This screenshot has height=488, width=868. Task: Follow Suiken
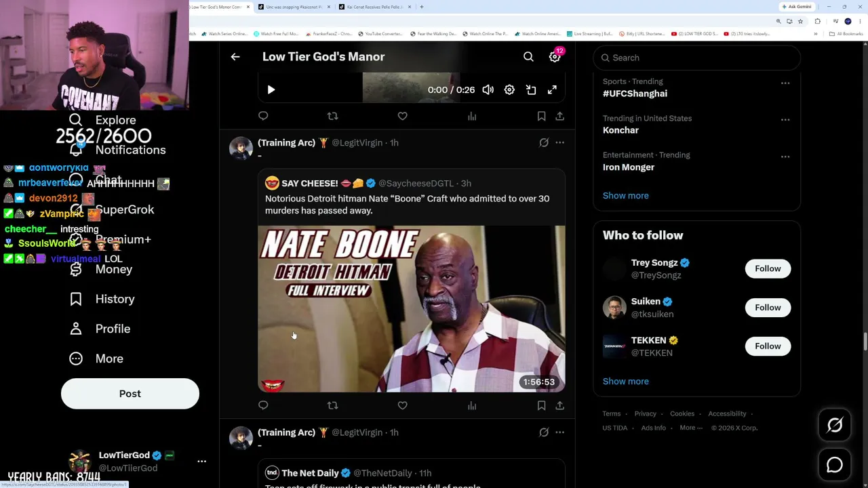point(768,308)
